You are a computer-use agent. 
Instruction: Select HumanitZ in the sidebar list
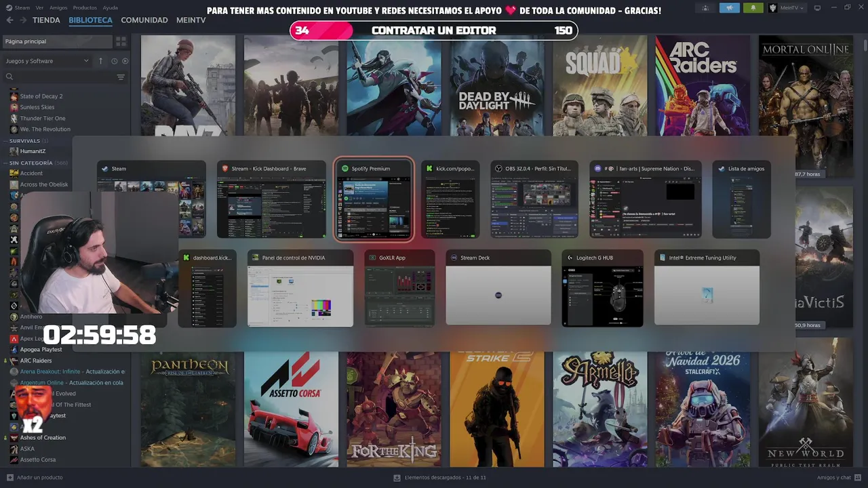click(x=33, y=151)
